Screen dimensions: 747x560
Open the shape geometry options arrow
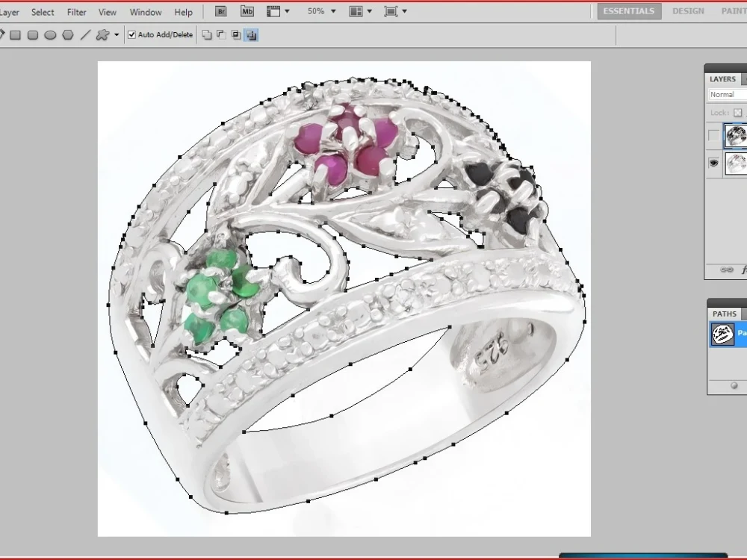(x=117, y=35)
